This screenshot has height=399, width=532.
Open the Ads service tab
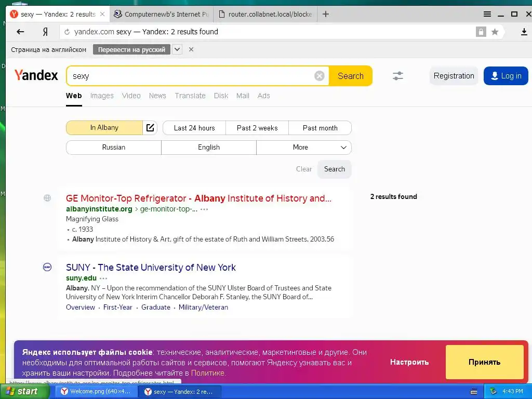[263, 96]
